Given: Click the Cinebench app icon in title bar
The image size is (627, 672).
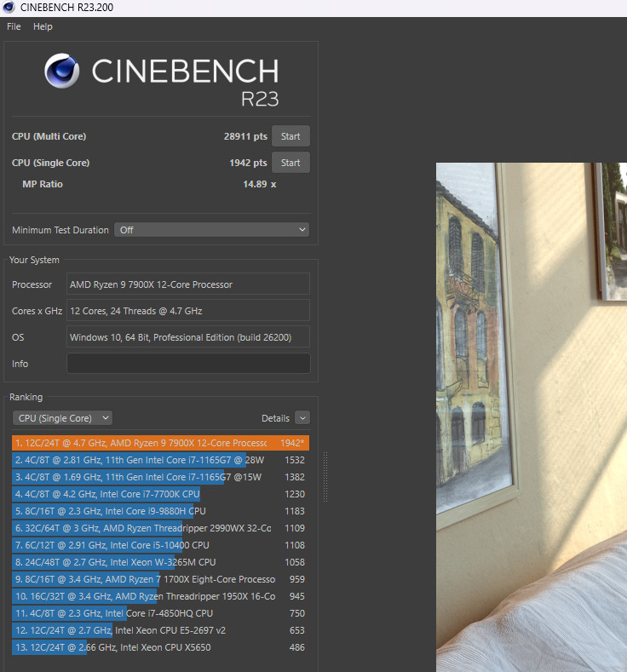Looking at the screenshot, I should coord(9,8).
